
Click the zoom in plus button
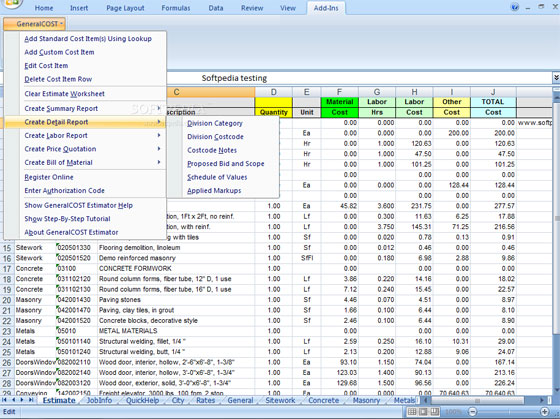click(x=544, y=411)
